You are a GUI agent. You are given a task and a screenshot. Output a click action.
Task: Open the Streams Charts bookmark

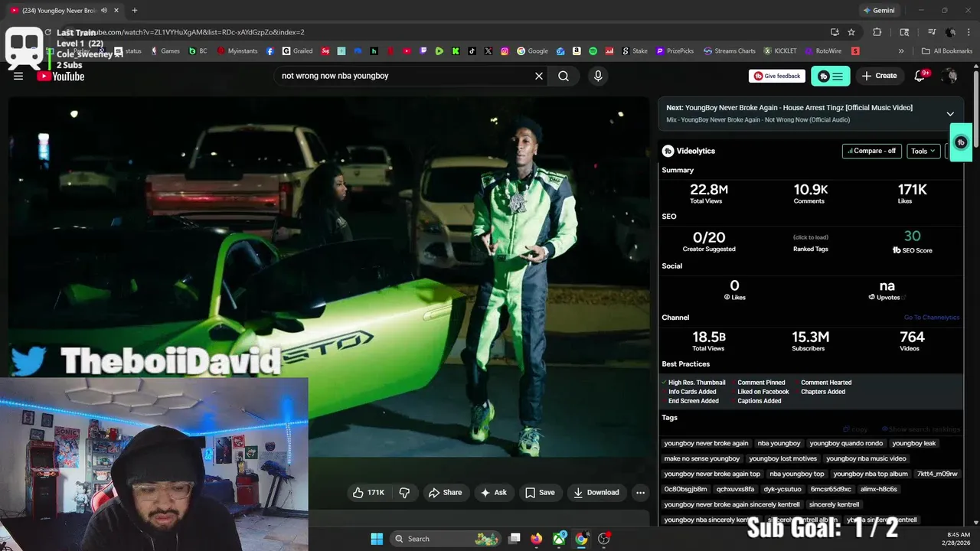(x=729, y=51)
